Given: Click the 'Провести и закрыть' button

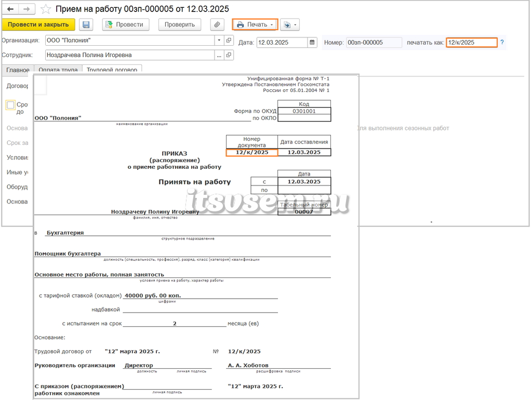Looking at the screenshot, I should [x=38, y=24].
